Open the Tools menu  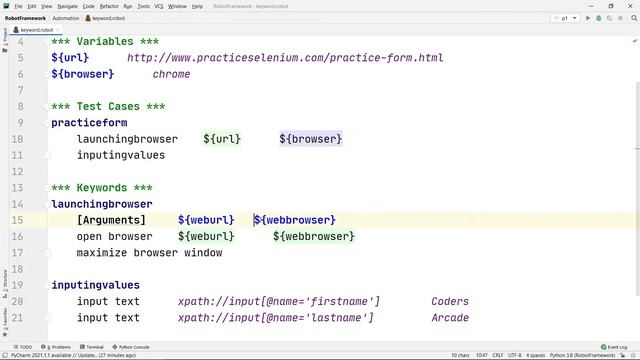click(143, 7)
